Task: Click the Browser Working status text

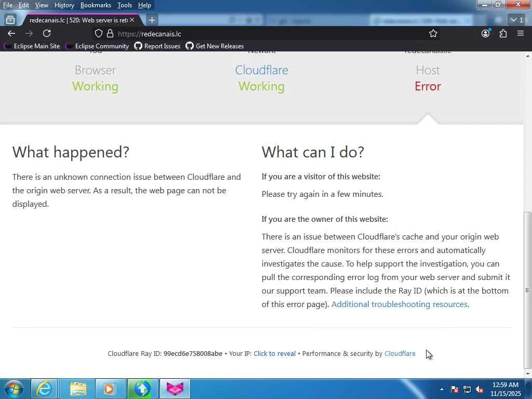Action: coord(95,86)
